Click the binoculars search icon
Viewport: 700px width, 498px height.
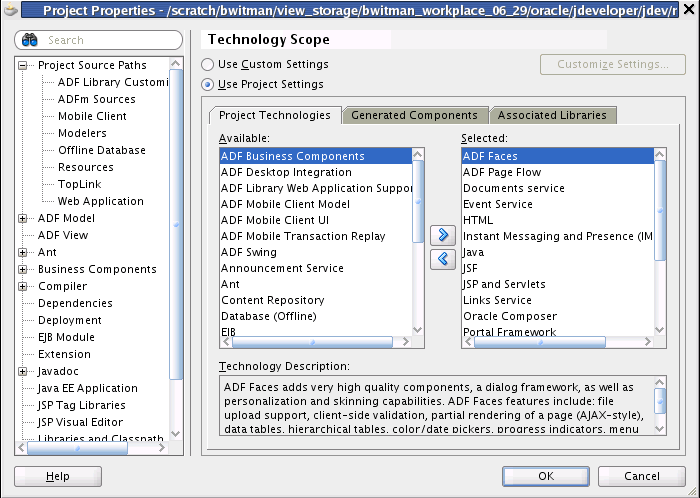point(29,40)
